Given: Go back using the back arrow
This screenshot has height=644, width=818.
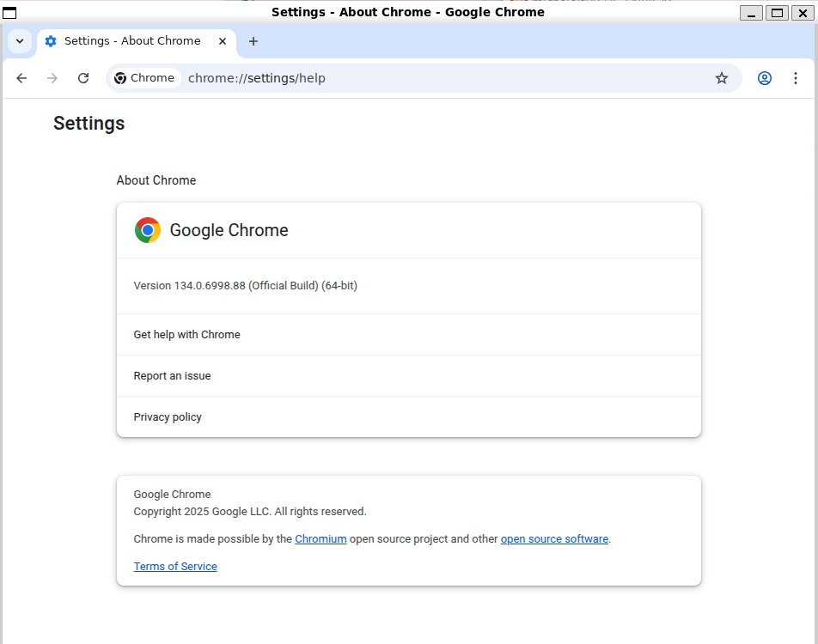Looking at the screenshot, I should pyautogui.click(x=21, y=78).
